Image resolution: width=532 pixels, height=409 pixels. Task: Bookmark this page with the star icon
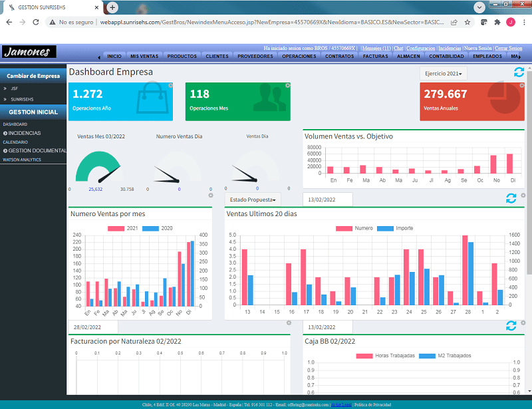click(467, 22)
